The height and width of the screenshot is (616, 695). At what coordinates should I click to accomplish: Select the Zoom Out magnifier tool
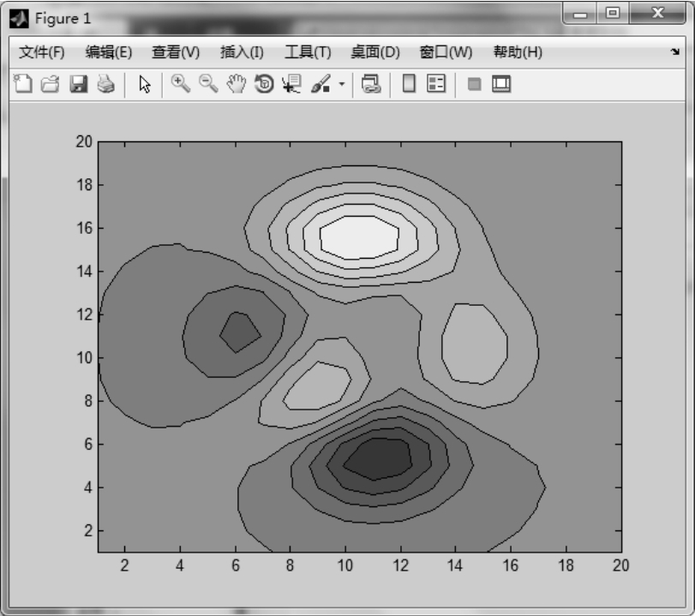(208, 84)
